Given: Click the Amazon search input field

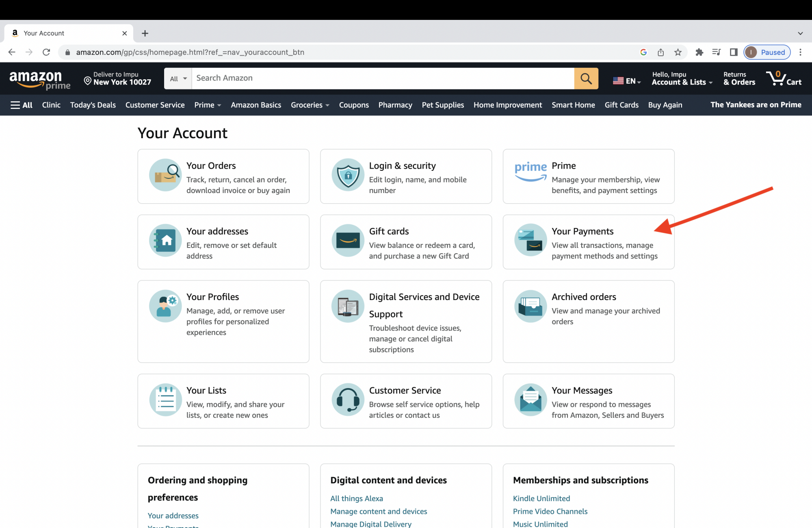Looking at the screenshot, I should tap(383, 78).
